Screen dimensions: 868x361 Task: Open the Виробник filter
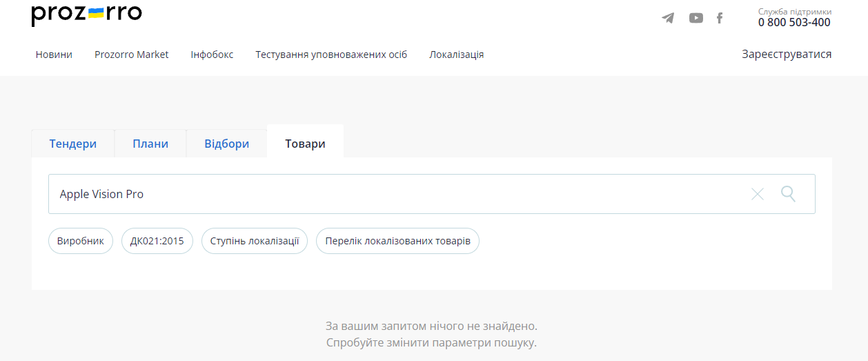80,241
